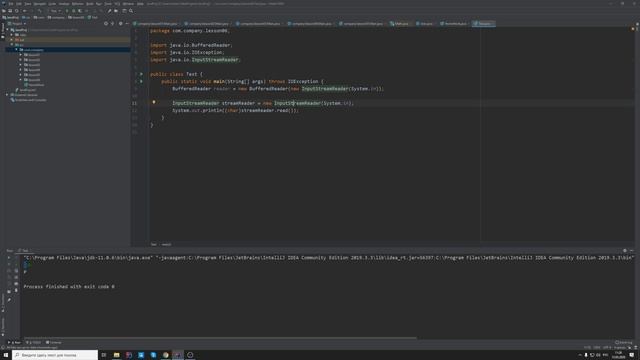Toggle soft-wrap in Run console
The width and height of the screenshot is (640, 360).
(x=16, y=271)
